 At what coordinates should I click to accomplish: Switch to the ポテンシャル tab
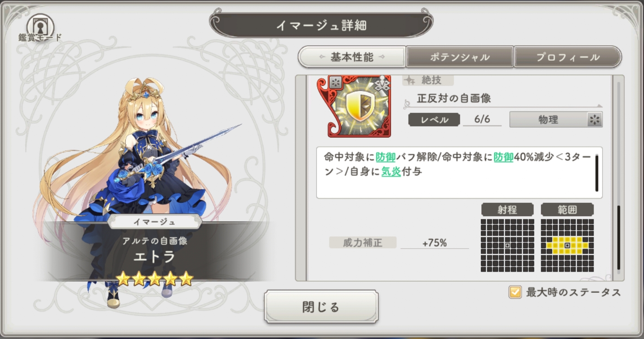pyautogui.click(x=460, y=57)
